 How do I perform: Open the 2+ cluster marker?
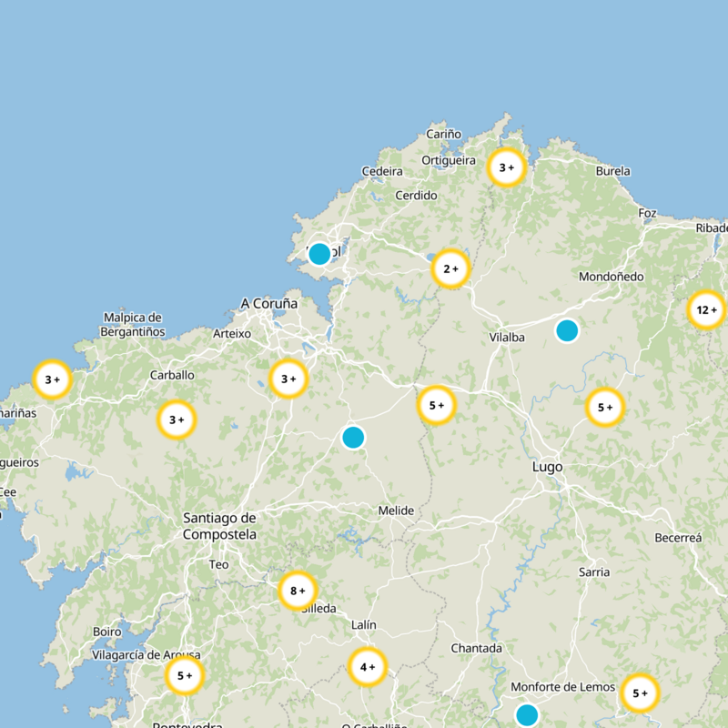[x=450, y=268]
